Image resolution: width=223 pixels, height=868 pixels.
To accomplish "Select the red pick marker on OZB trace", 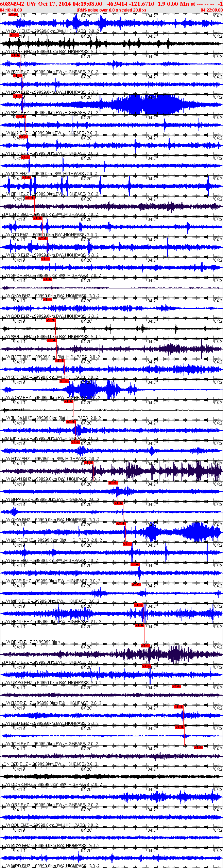I will click(x=199, y=748).
